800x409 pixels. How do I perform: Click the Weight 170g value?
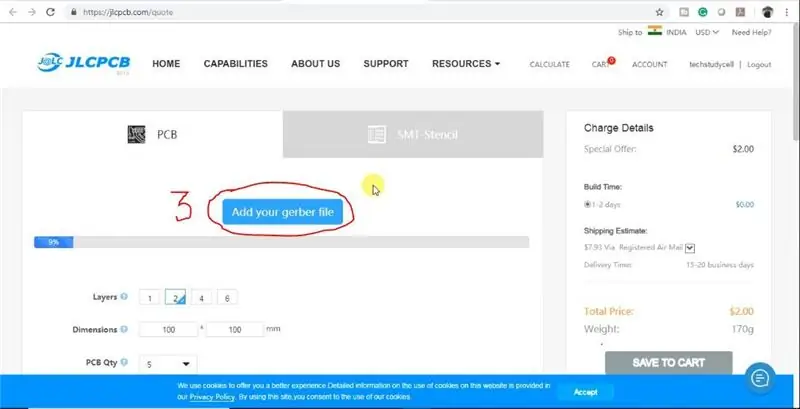point(742,329)
